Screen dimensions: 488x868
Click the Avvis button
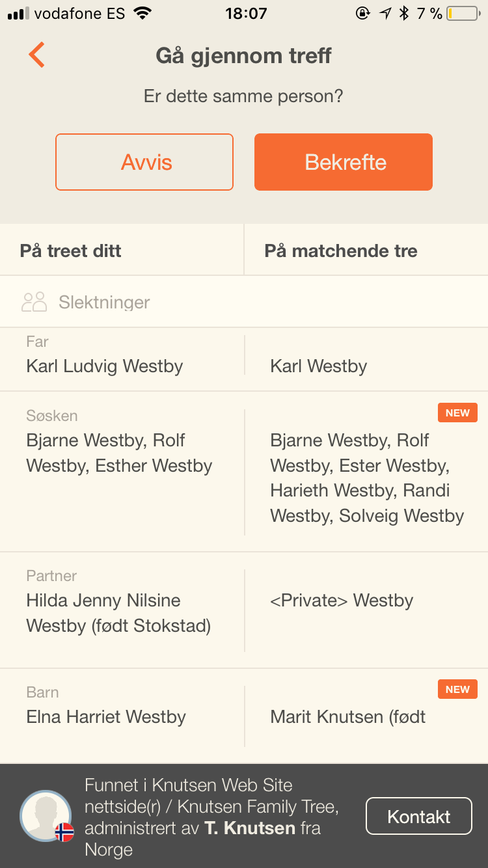(x=144, y=162)
